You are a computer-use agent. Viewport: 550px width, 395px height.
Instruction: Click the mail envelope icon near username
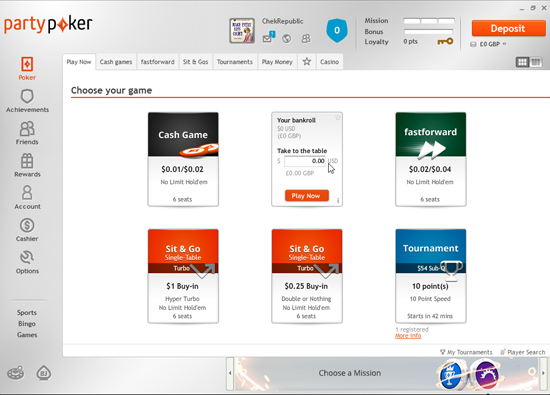pos(268,38)
